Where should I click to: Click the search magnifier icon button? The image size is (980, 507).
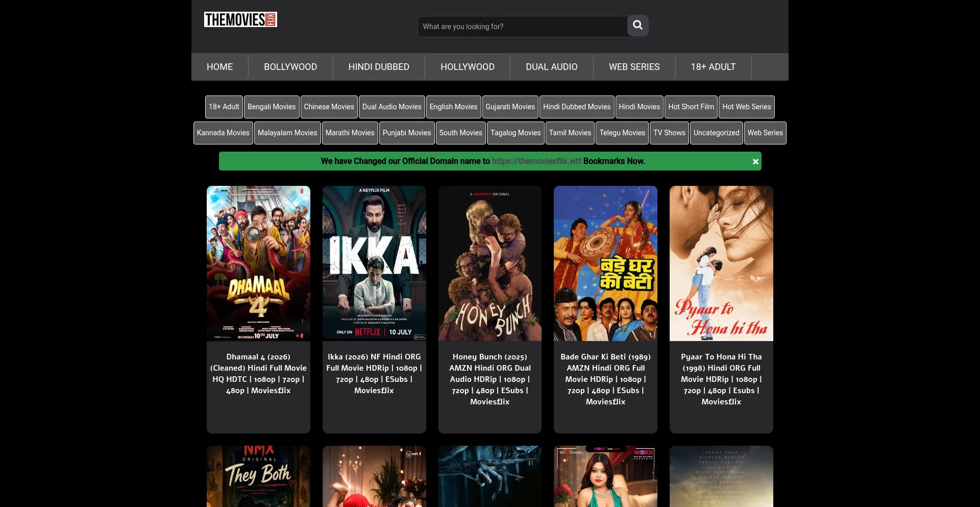638,26
